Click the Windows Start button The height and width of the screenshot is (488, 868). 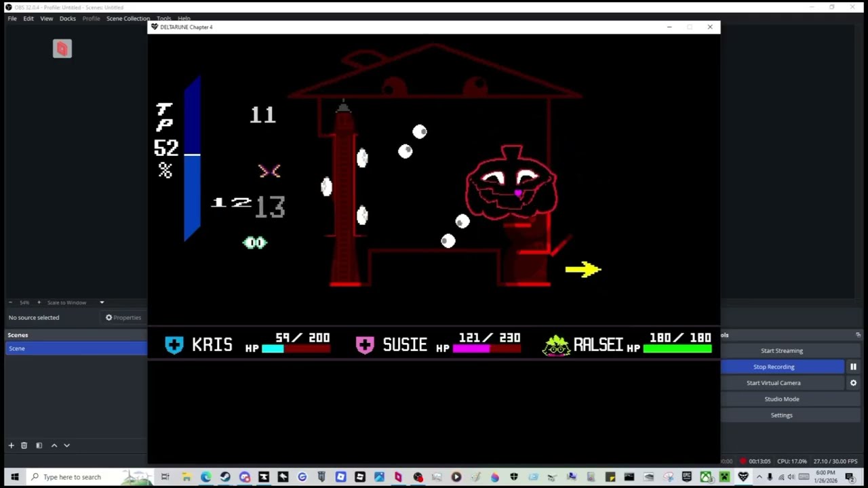[14, 477]
